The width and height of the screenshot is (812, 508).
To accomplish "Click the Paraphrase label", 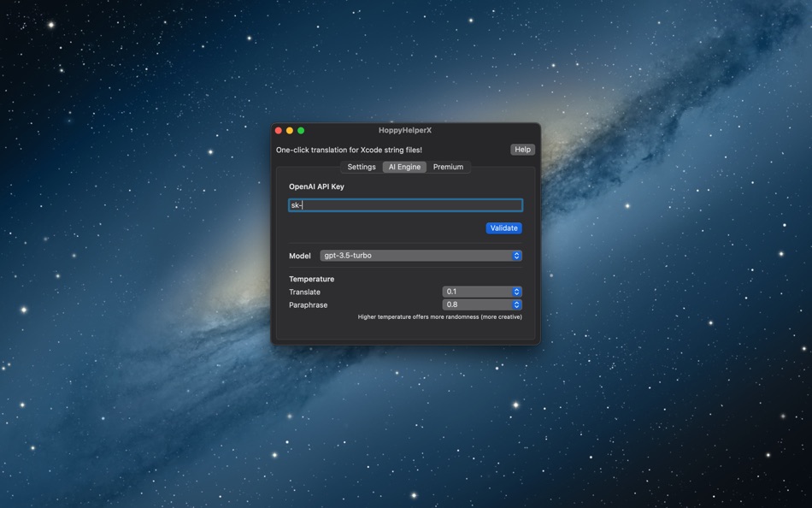I will pyautogui.click(x=308, y=304).
